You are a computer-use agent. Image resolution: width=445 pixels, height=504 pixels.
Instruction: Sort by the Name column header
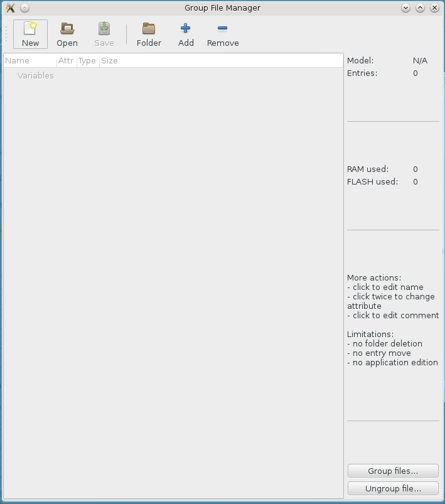(29, 61)
